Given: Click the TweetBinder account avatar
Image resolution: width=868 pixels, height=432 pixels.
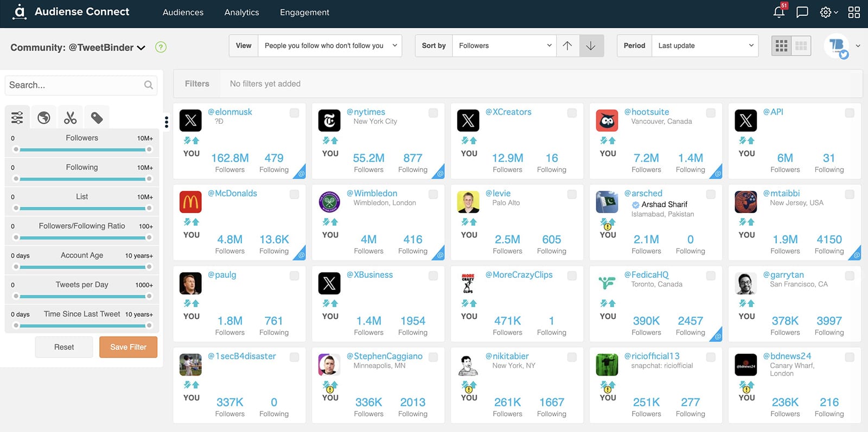Looking at the screenshot, I should pyautogui.click(x=837, y=46).
